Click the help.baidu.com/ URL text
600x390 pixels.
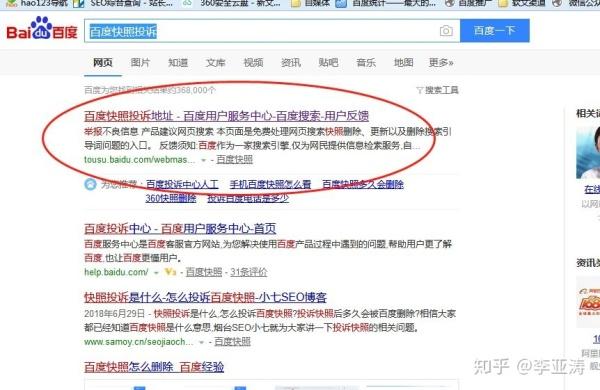click(x=116, y=272)
